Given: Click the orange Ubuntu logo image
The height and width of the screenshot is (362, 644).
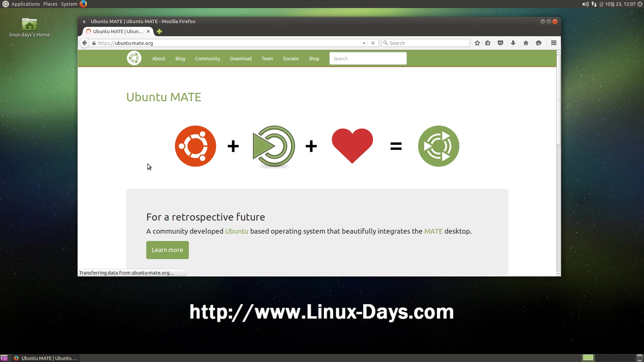Looking at the screenshot, I should point(196,146).
